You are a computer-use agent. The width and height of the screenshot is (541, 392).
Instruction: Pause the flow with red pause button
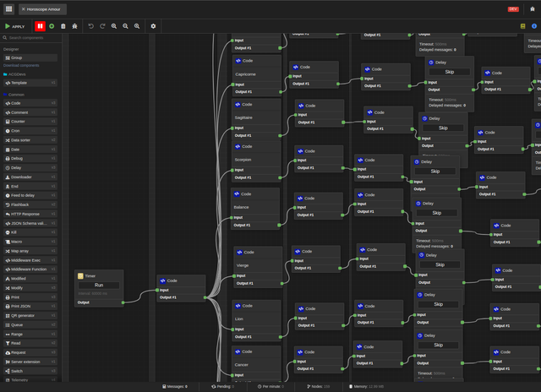point(40,26)
